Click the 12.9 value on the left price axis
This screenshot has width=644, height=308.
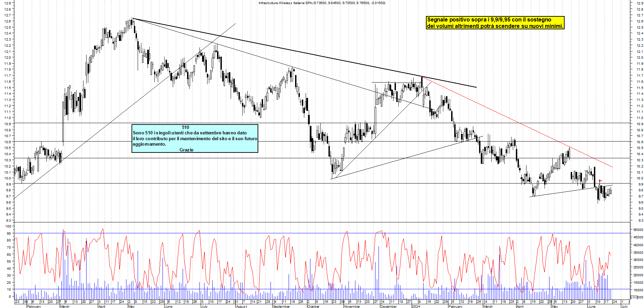7,3
